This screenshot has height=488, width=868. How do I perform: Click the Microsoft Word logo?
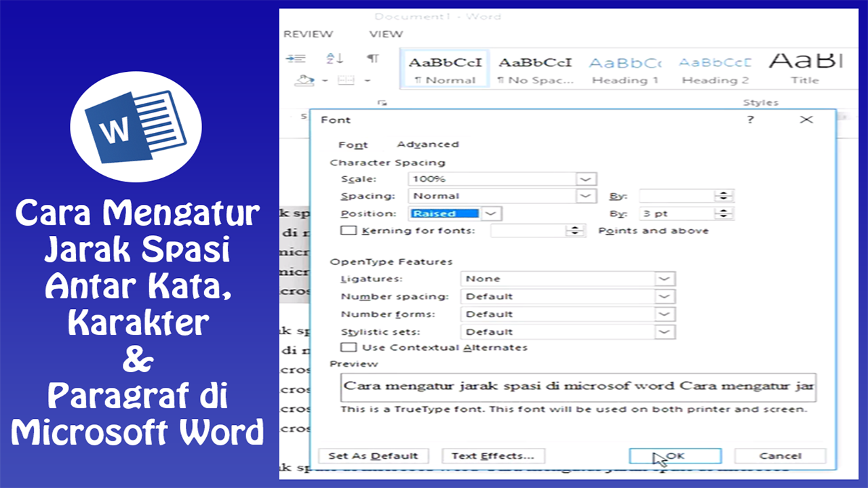coord(136,127)
